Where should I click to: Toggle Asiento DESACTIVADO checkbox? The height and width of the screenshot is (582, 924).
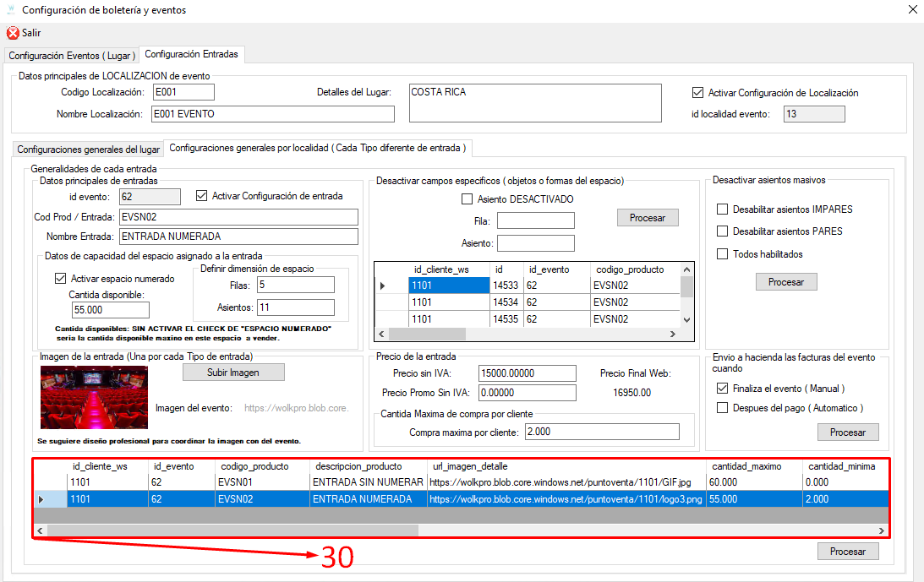pos(467,199)
